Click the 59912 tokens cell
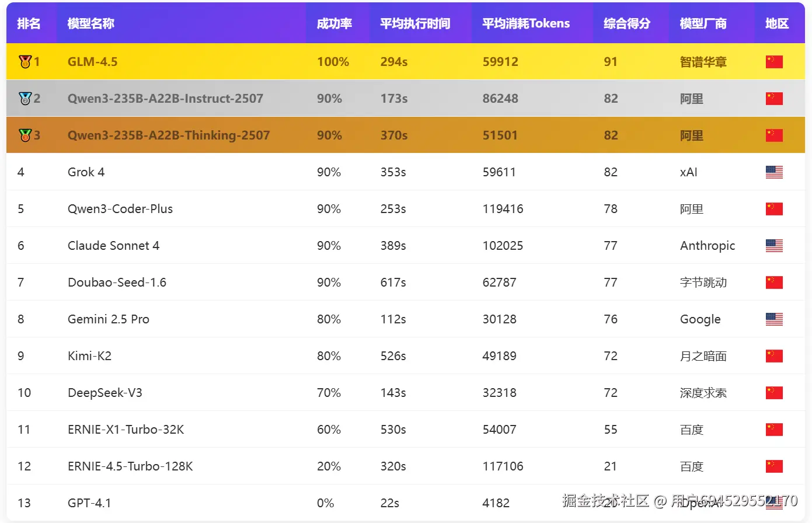Image resolution: width=812 pixels, height=523 pixels. click(500, 62)
